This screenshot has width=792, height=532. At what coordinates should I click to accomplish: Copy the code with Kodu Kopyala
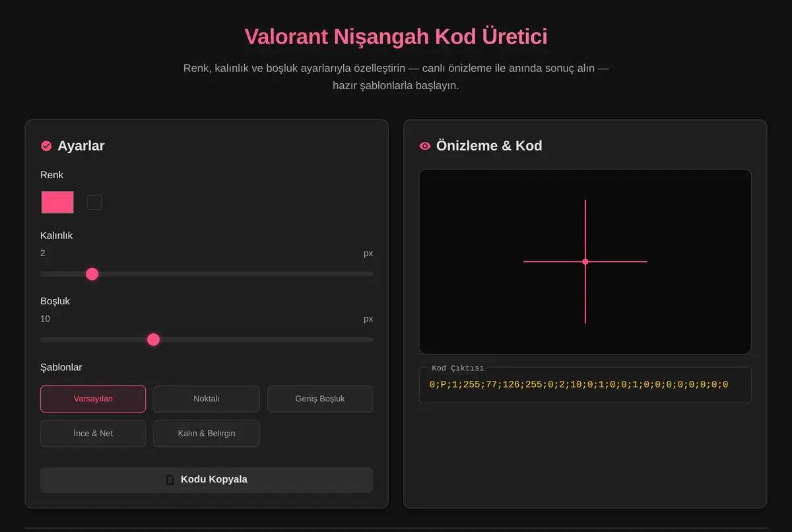tap(207, 480)
